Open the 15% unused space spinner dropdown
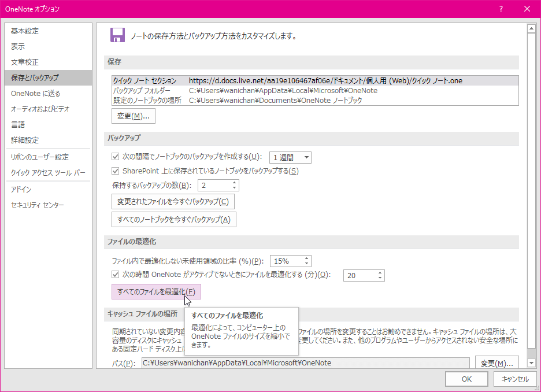This screenshot has width=541, height=392. (307, 261)
